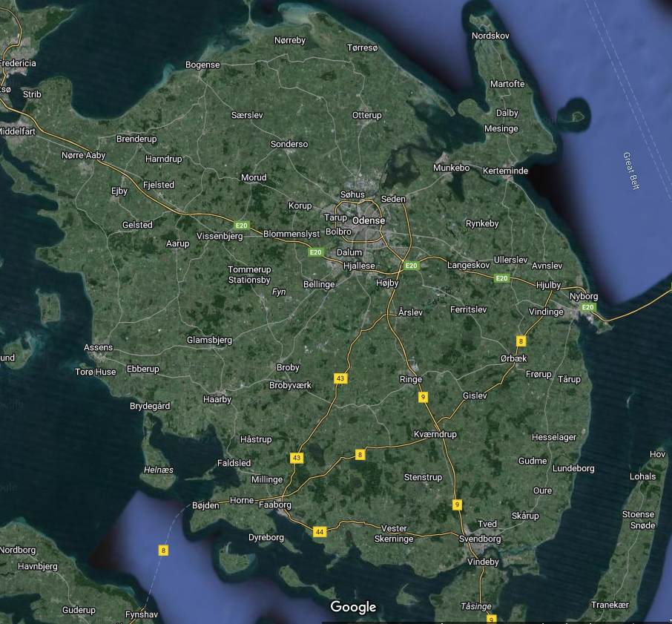Click the Svendborg town label
Screen dimensions: 672x624
point(480,539)
